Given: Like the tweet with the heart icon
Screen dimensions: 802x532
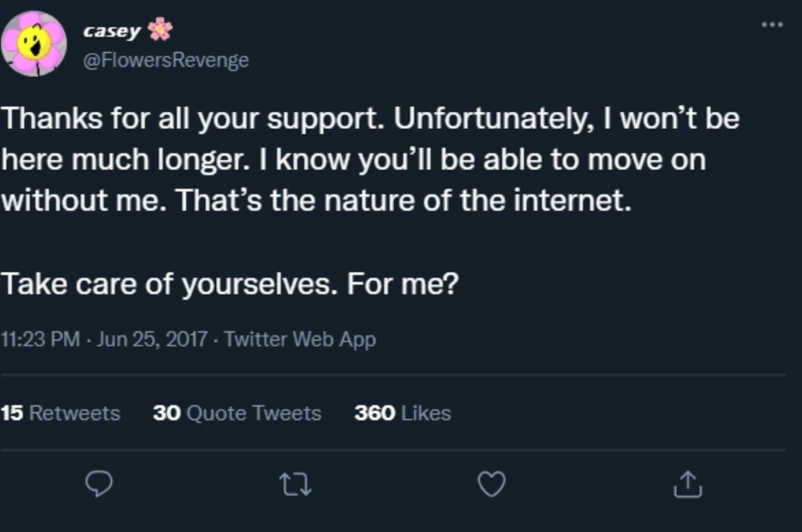Looking at the screenshot, I should coord(490,485).
